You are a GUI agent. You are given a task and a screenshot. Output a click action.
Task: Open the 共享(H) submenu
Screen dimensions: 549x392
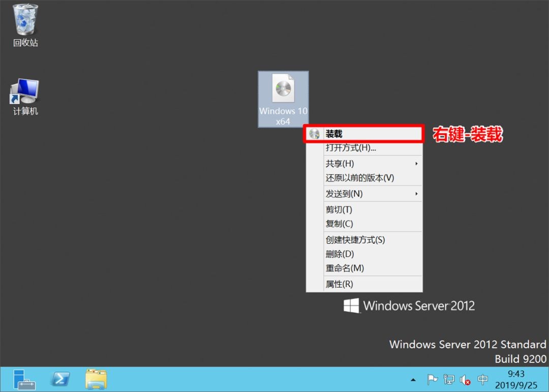pos(364,164)
